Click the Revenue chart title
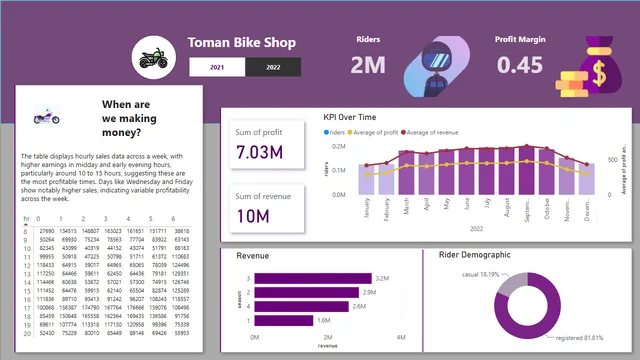 coord(253,256)
